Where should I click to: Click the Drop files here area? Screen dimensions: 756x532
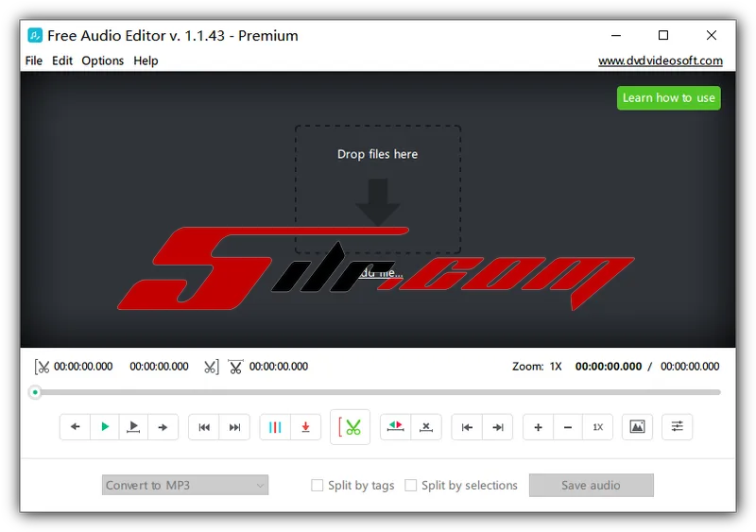click(x=378, y=189)
